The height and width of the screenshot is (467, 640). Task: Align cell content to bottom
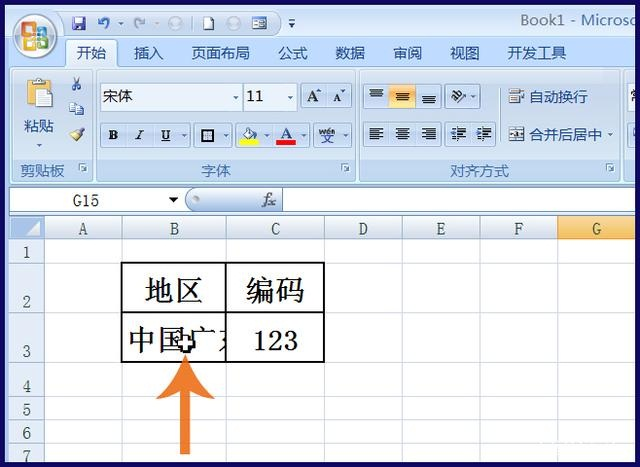(x=429, y=96)
